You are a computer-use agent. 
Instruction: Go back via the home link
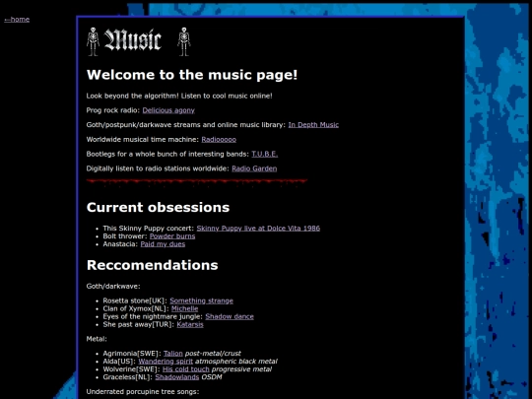(x=17, y=20)
